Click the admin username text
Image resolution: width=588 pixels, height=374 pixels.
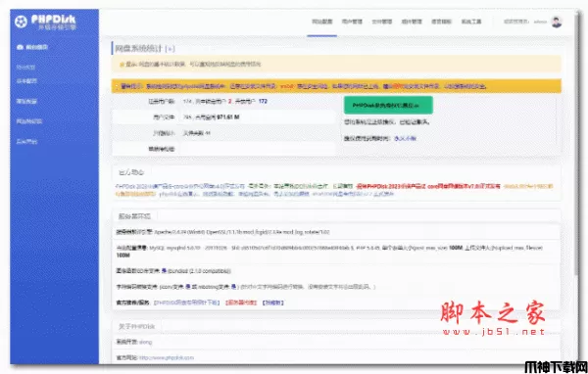pos(540,22)
